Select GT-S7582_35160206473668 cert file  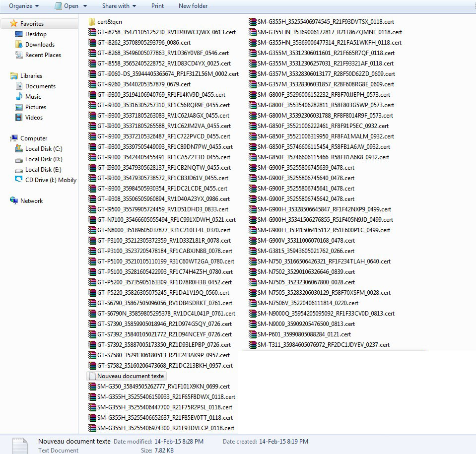(x=160, y=365)
